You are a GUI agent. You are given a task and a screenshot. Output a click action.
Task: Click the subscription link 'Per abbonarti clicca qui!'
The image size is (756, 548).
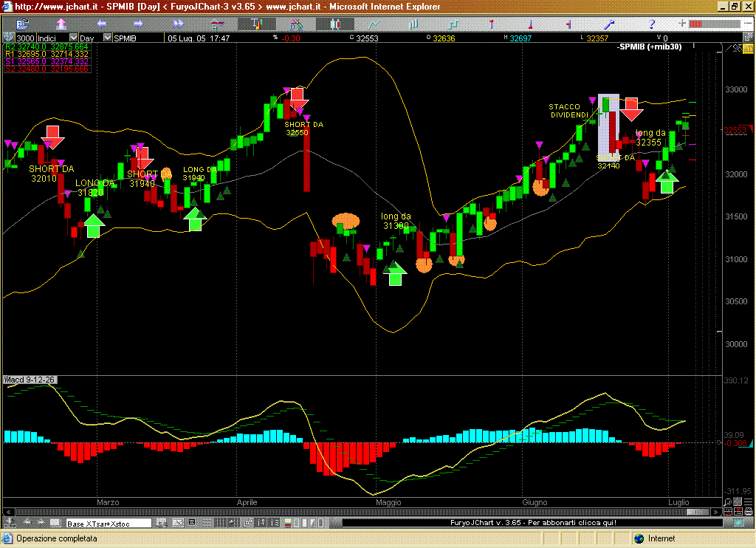[533, 523]
